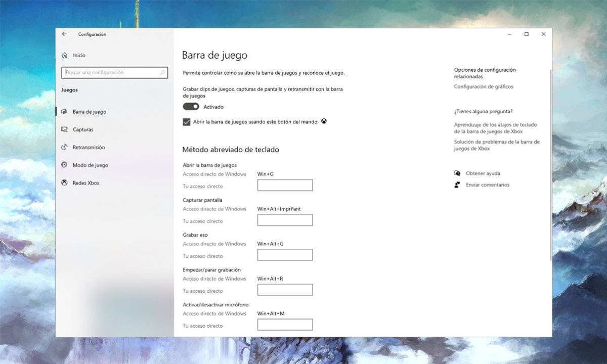Screen dimensions: 607x364
Task: Click the search magnifier icon
Action: click(163, 73)
